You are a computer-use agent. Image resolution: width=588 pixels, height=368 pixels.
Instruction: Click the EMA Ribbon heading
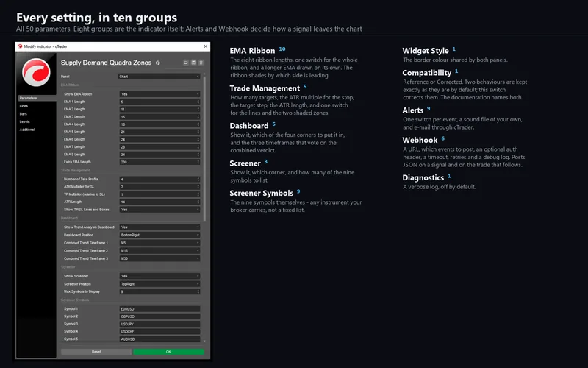pyautogui.click(x=252, y=51)
